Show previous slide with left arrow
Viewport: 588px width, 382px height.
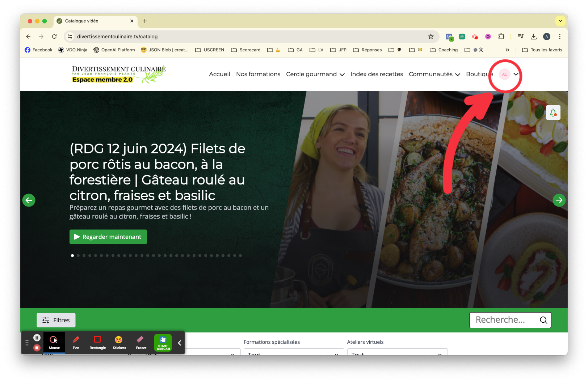[x=29, y=200]
